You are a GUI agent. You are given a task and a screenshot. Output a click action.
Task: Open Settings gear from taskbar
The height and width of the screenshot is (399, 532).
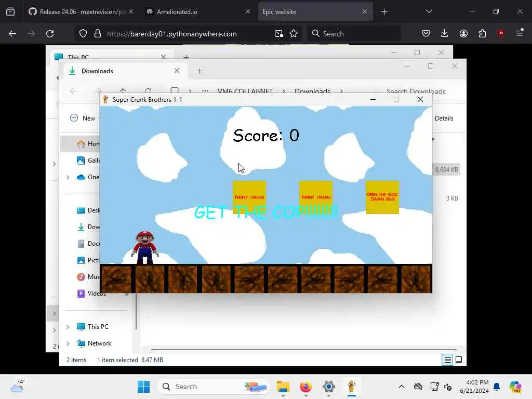pyautogui.click(x=328, y=387)
